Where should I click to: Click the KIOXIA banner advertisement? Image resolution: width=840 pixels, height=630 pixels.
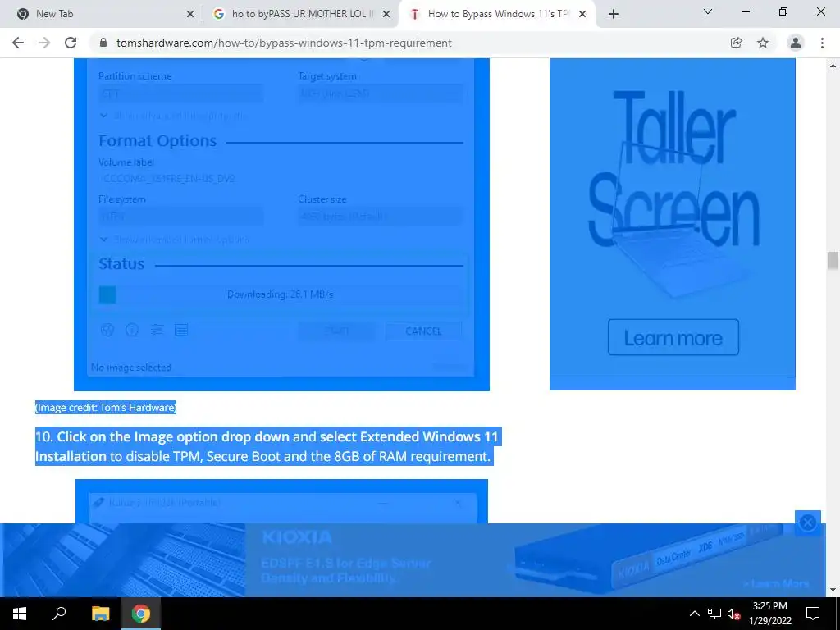click(x=413, y=560)
